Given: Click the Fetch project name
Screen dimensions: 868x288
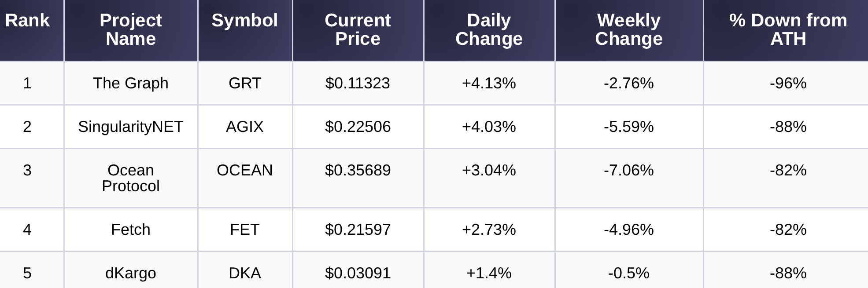Looking at the screenshot, I should (x=131, y=230).
